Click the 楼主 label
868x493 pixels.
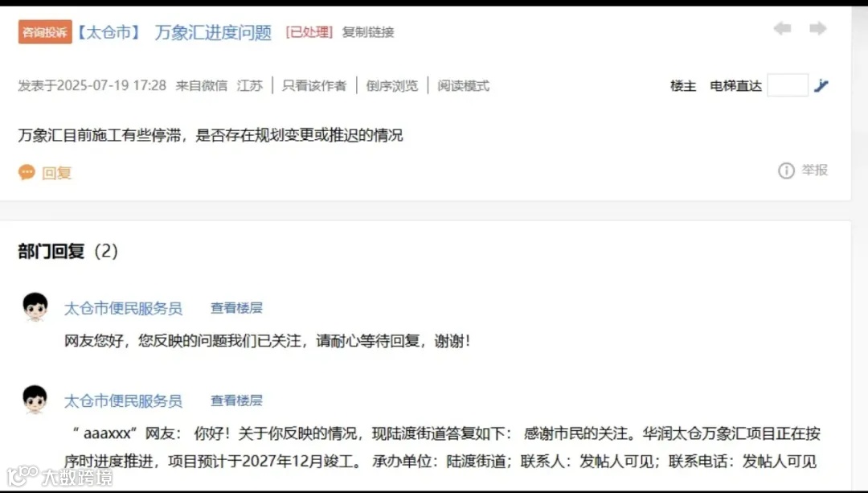683,86
